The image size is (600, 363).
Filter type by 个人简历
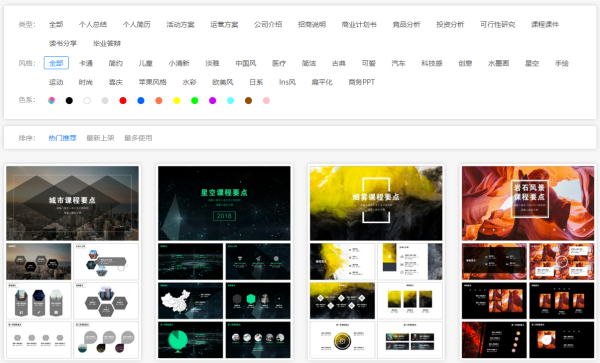tap(137, 24)
